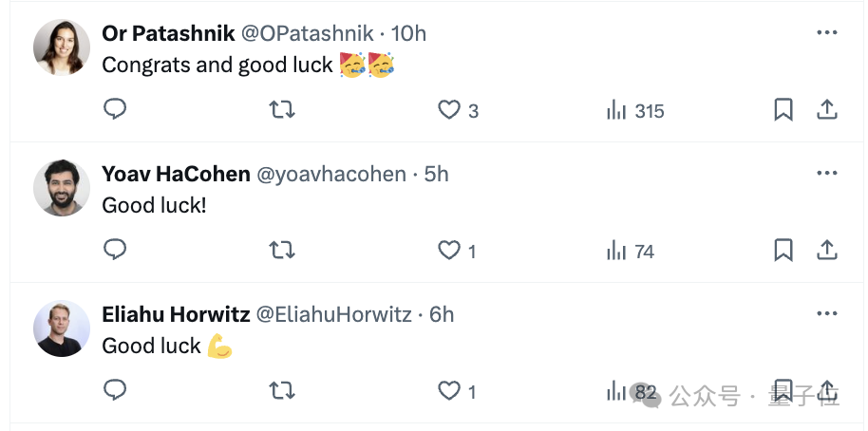Like Yoav HaCohen's tweet

(449, 251)
